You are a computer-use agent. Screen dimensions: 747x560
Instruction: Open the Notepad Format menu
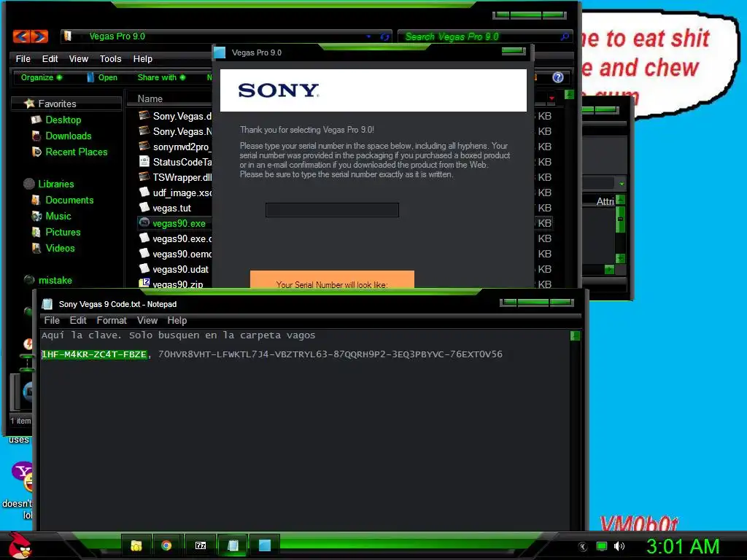112,321
